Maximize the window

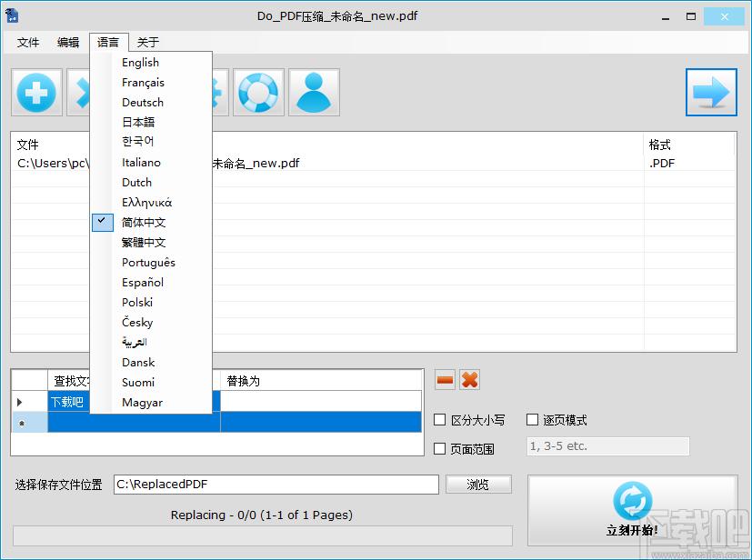tap(691, 16)
